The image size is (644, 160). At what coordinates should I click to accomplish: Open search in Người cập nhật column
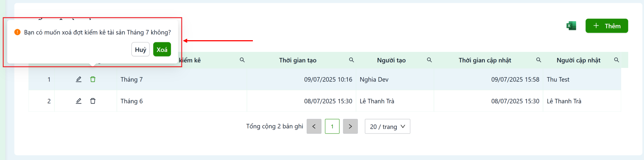[x=617, y=60]
